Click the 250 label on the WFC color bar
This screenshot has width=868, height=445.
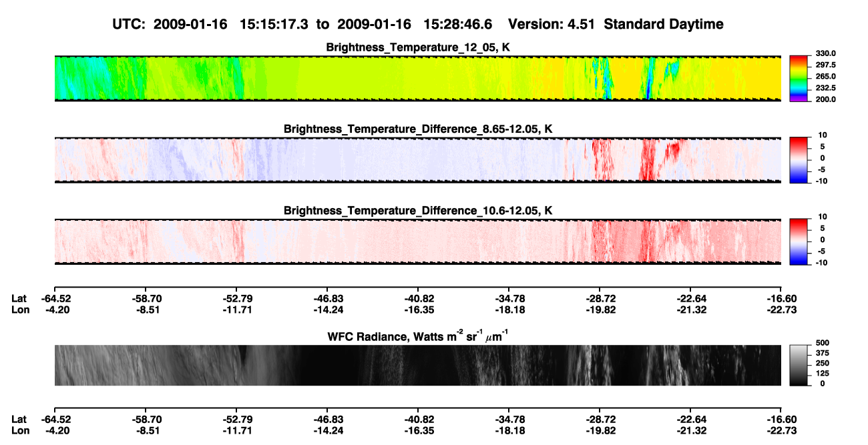pyautogui.click(x=823, y=364)
